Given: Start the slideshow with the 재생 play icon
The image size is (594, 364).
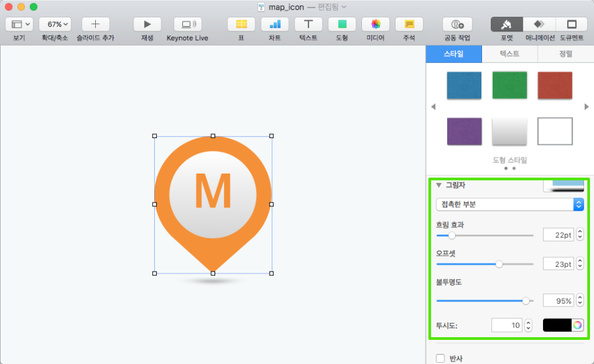Looking at the screenshot, I should (x=147, y=24).
